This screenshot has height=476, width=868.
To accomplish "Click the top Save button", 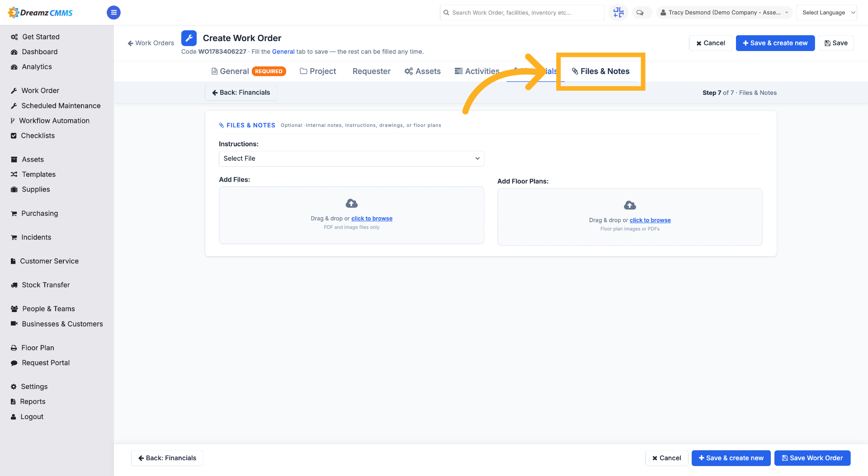I will pos(836,43).
